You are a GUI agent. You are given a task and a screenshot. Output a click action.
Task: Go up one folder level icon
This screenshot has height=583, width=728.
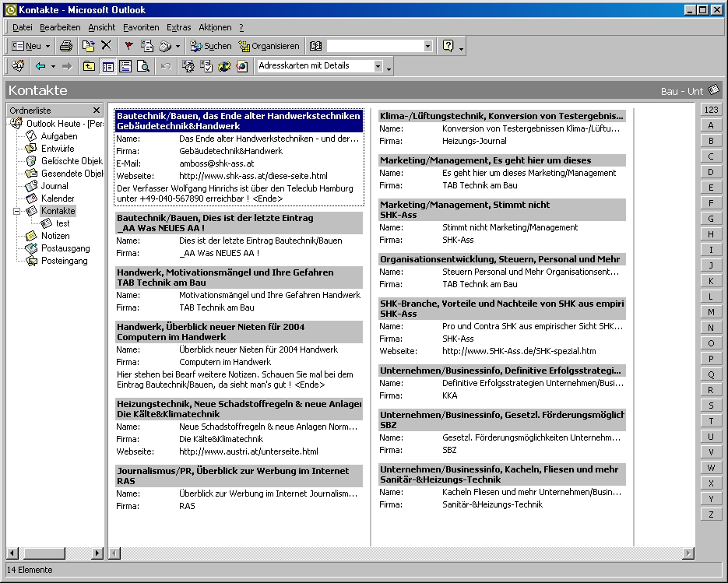coord(89,66)
